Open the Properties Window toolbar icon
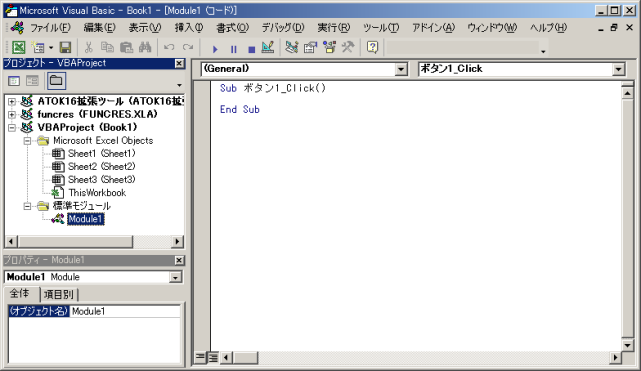Screen dimensions: 641x371 [x=310, y=48]
